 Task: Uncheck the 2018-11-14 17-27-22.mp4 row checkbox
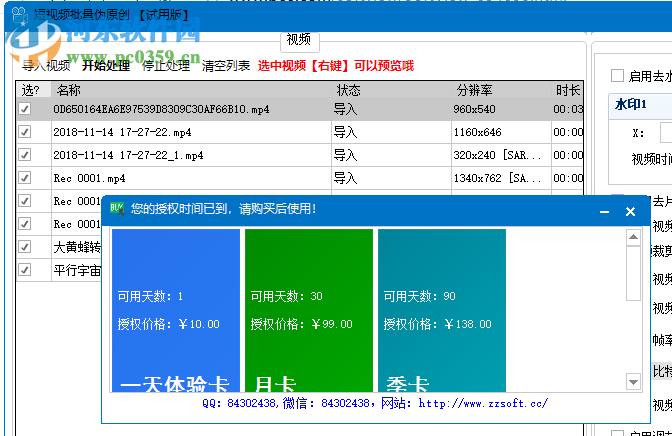click(25, 132)
